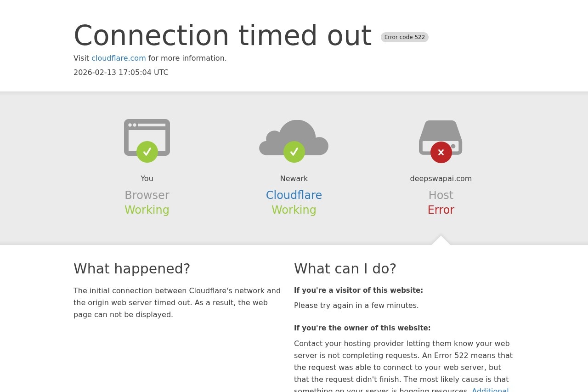Image resolution: width=588 pixels, height=392 pixels.
Task: Click the red X error badge
Action: pyautogui.click(x=441, y=152)
